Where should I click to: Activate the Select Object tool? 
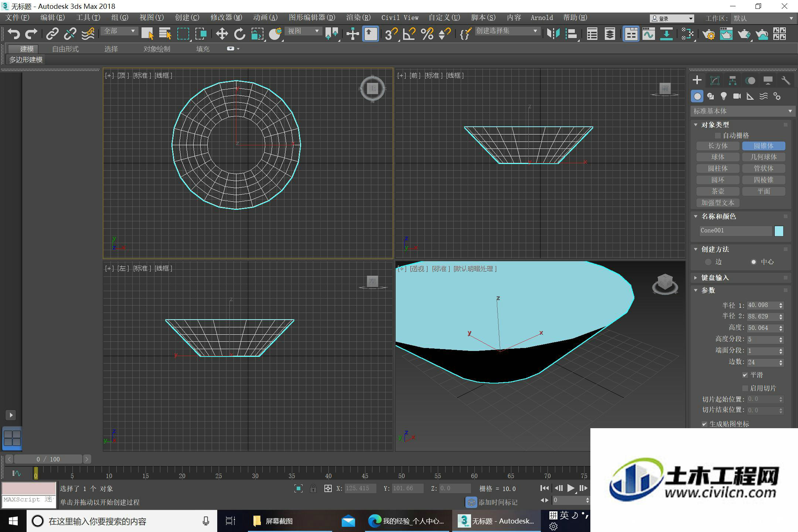click(147, 34)
